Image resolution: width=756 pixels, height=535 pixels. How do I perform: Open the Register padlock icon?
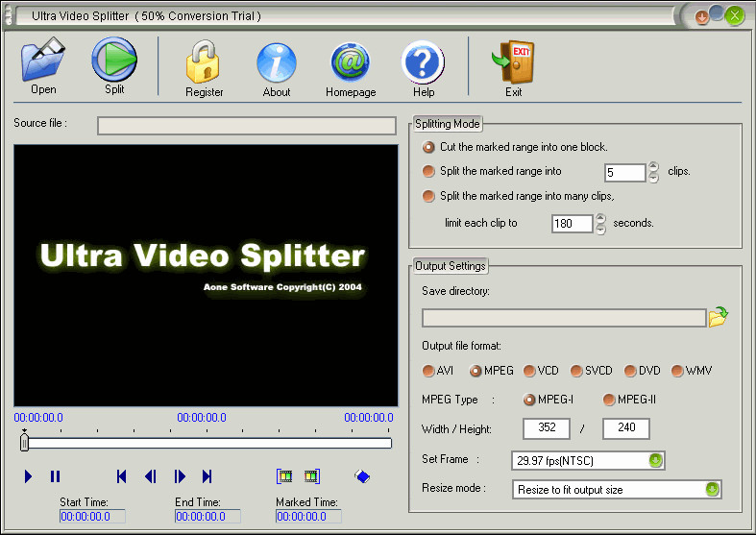pyautogui.click(x=203, y=61)
